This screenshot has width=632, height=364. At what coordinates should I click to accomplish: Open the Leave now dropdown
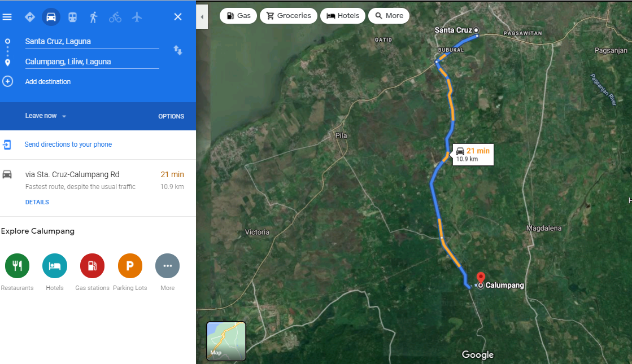(46, 116)
